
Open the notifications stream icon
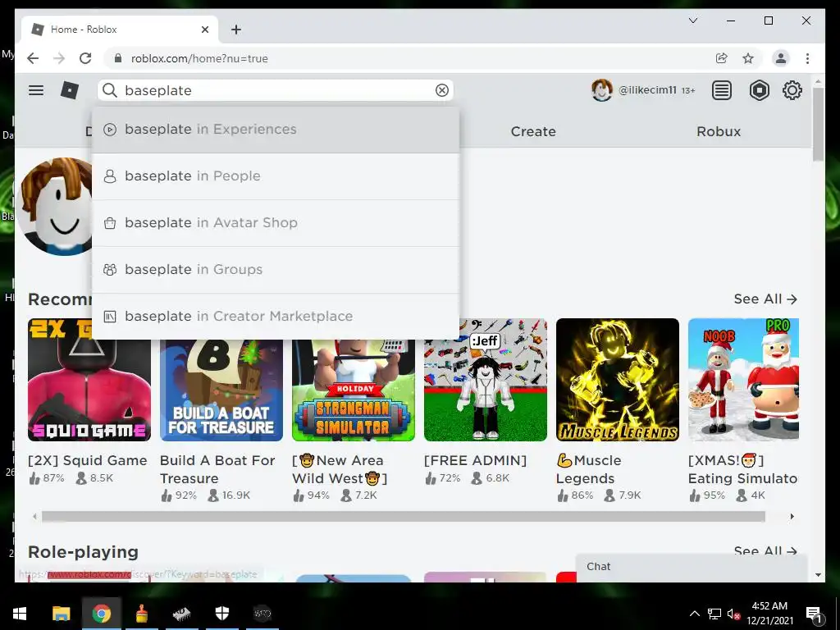[722, 90]
